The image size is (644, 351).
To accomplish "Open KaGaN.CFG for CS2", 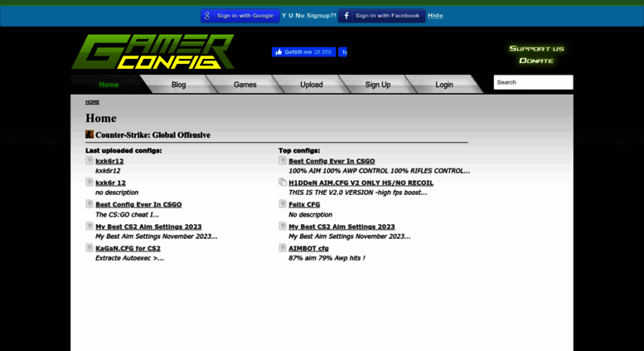I will pyautogui.click(x=128, y=249).
